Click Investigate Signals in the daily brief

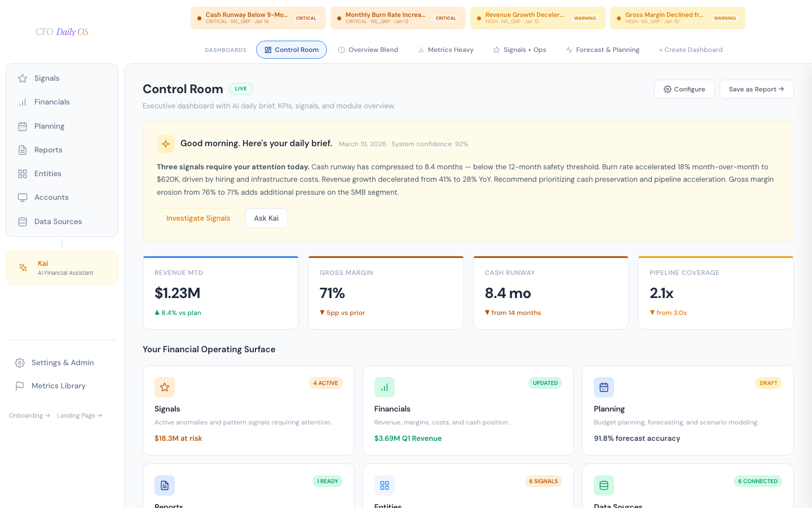[198, 218]
